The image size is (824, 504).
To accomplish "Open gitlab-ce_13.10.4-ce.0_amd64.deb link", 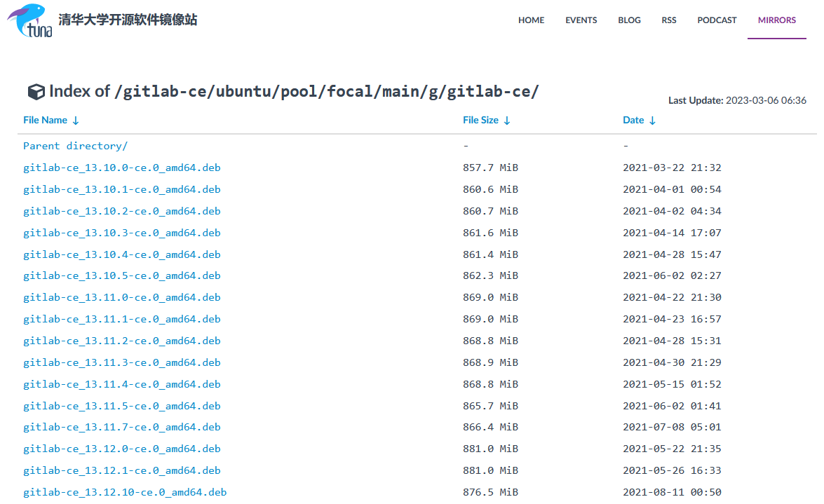I will click(122, 254).
